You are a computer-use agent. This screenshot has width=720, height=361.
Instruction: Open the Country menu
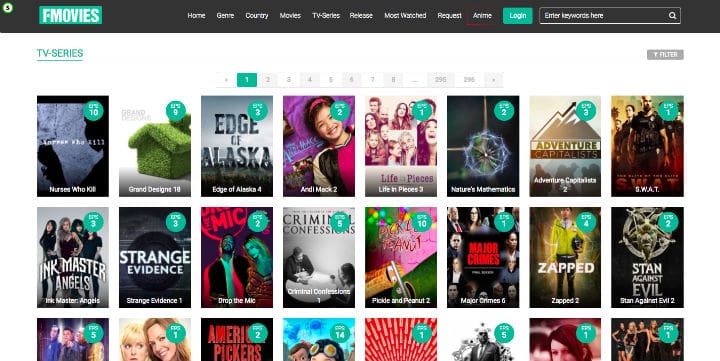pyautogui.click(x=257, y=16)
